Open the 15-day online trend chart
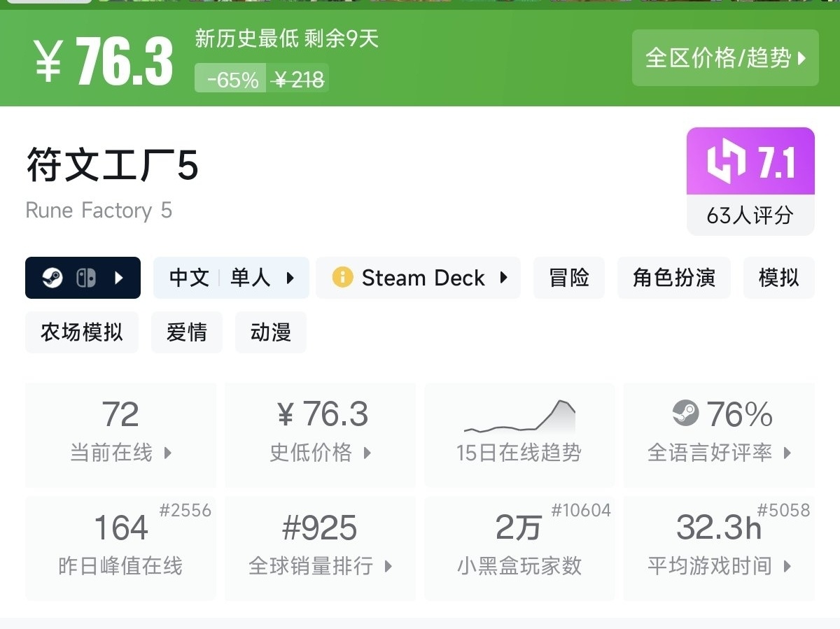Screen dimensions: 840x629 519,434
